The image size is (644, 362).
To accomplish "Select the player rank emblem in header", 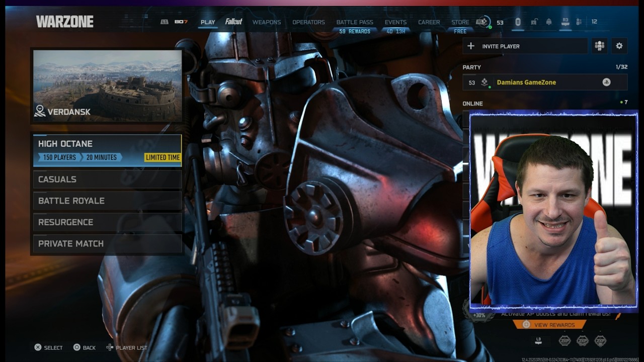I will pos(483,22).
